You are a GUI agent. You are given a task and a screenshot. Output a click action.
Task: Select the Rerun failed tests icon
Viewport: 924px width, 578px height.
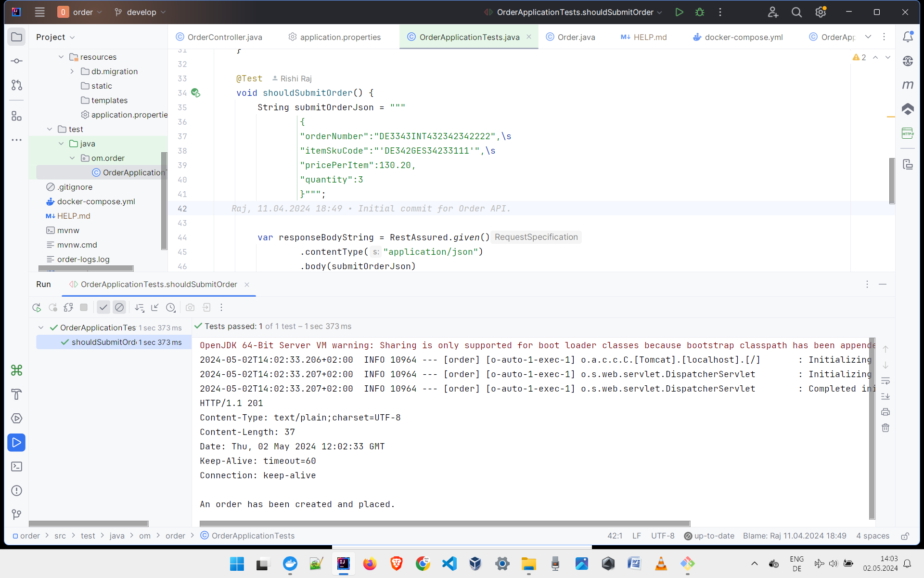click(x=52, y=307)
